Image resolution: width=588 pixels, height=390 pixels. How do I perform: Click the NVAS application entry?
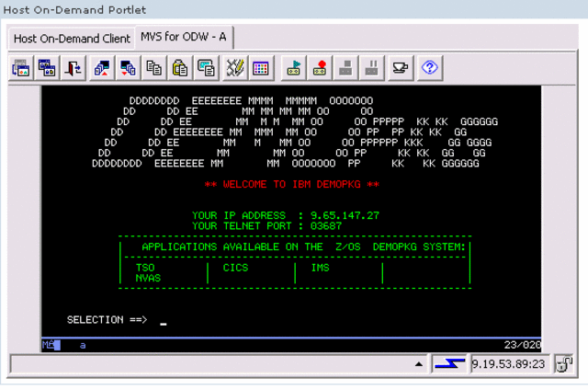click(x=148, y=278)
